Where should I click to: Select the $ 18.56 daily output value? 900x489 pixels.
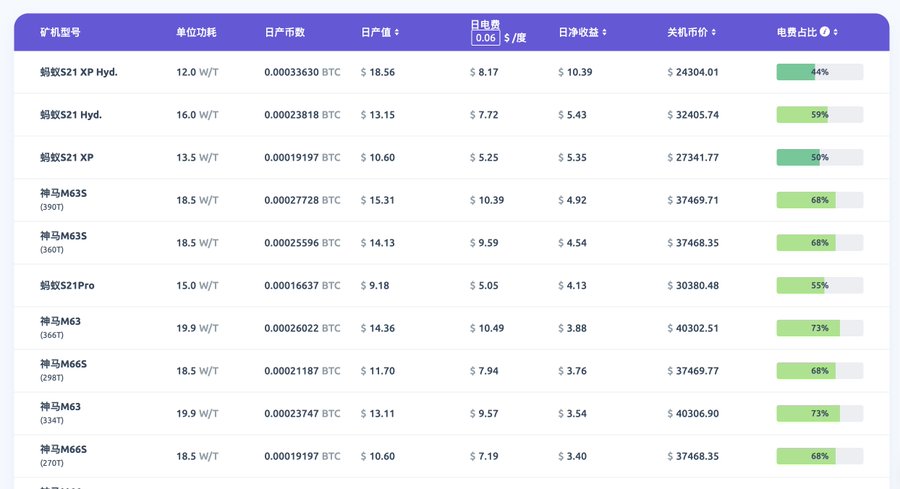pos(378,72)
